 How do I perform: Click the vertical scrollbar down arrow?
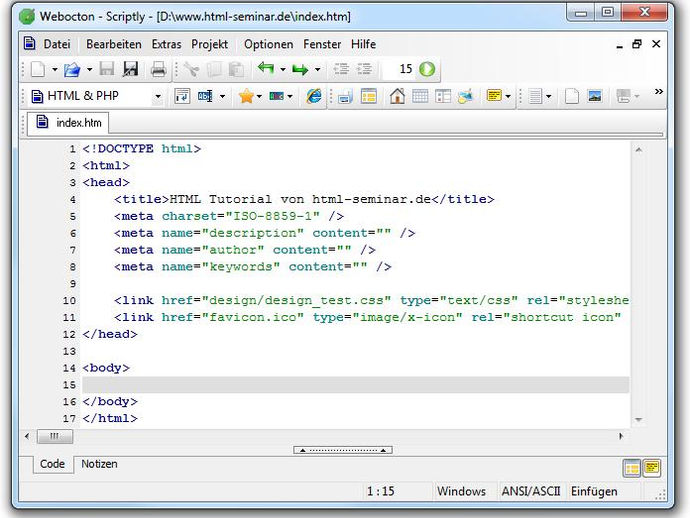click(639, 419)
